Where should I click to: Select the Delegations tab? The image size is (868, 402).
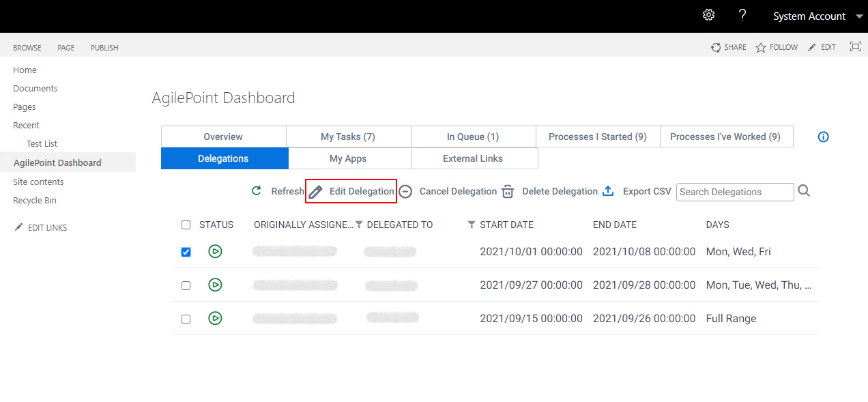(x=223, y=158)
